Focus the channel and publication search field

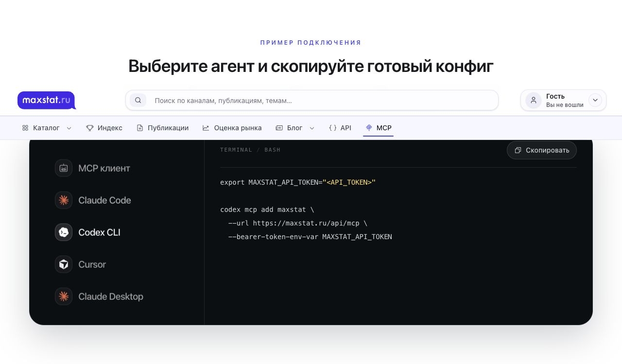[312, 101]
